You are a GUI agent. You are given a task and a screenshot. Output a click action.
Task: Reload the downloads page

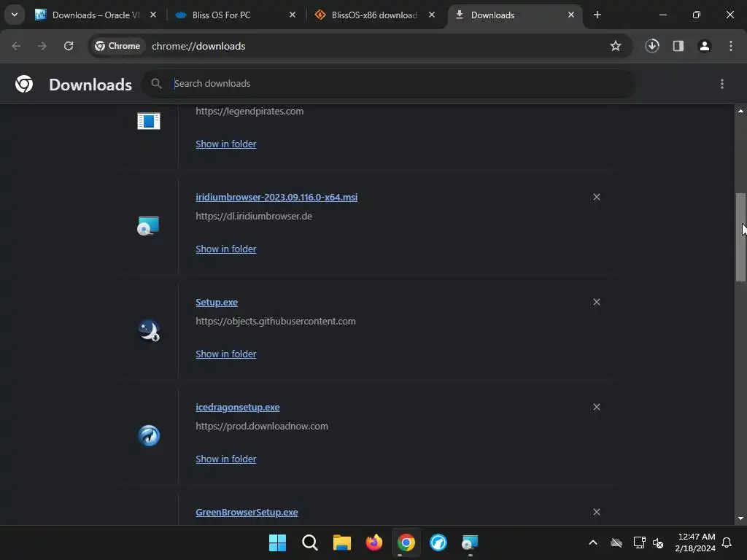click(x=69, y=46)
